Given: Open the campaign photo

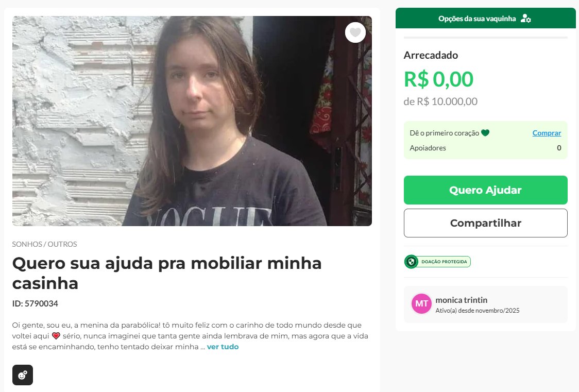Looking at the screenshot, I should pos(192,121).
